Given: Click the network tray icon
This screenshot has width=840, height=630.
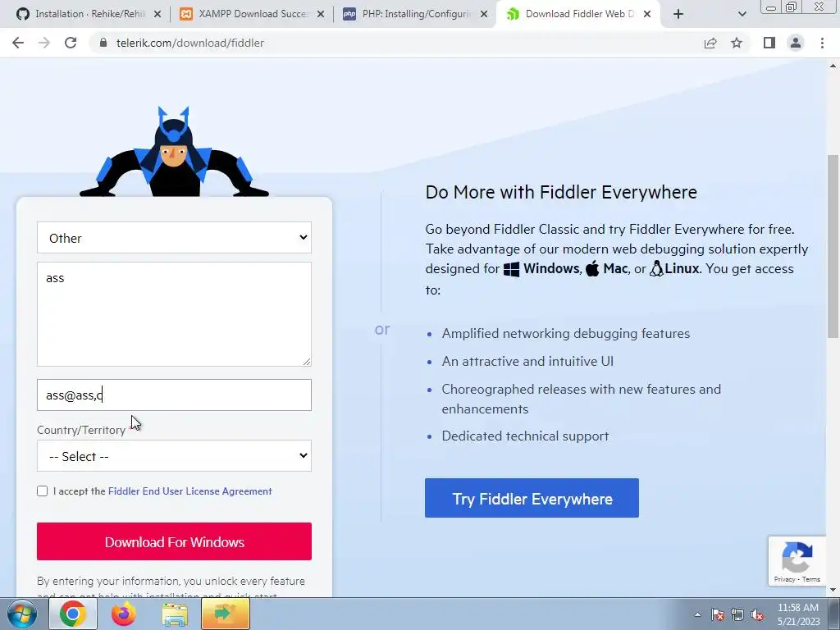Looking at the screenshot, I should click(737, 614).
